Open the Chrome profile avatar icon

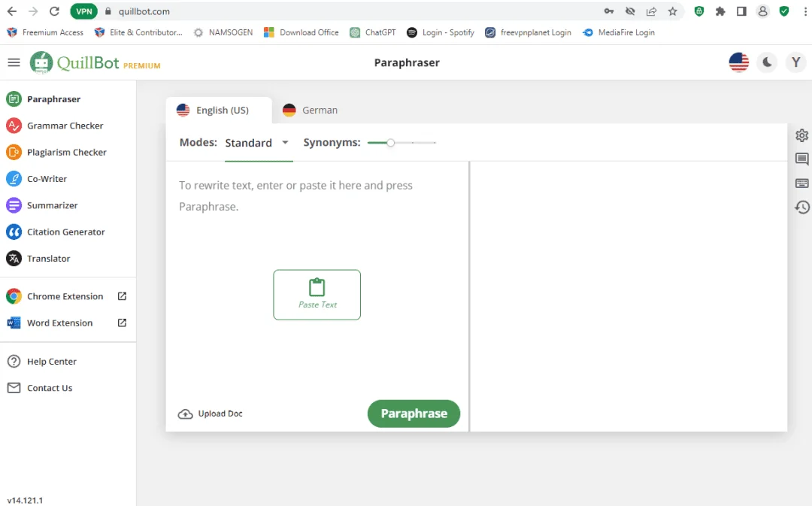[763, 11]
